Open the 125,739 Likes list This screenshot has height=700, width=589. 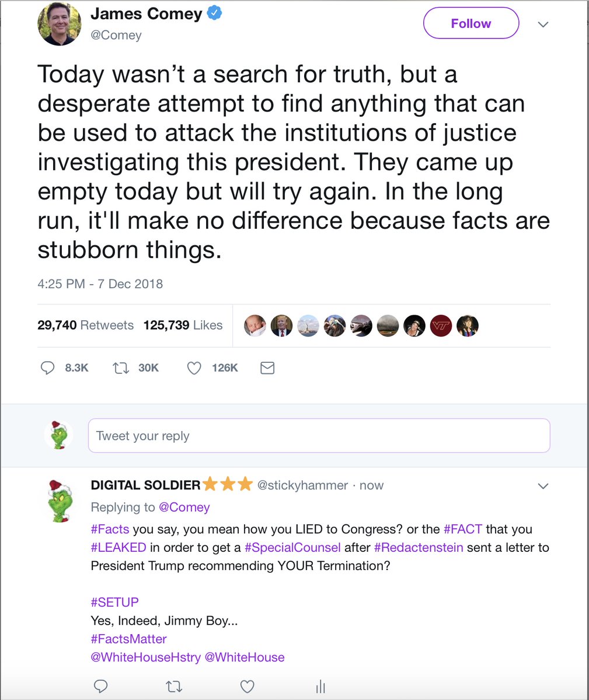[x=183, y=325]
